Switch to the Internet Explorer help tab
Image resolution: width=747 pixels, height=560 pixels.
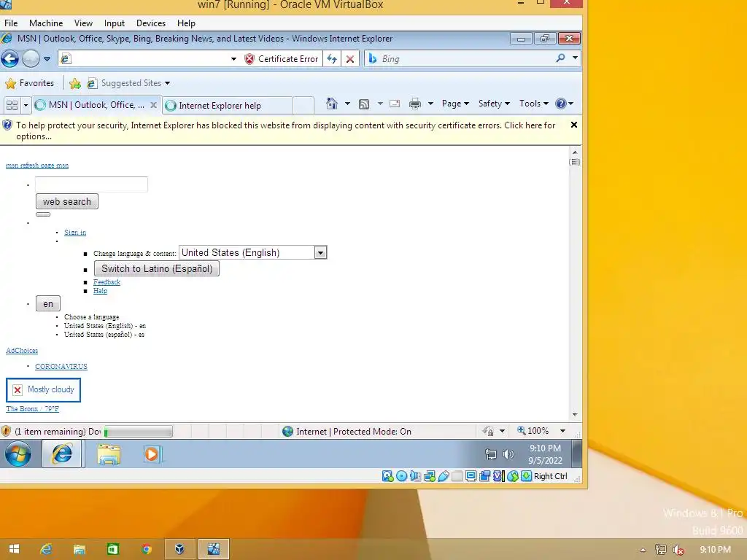pyautogui.click(x=228, y=105)
